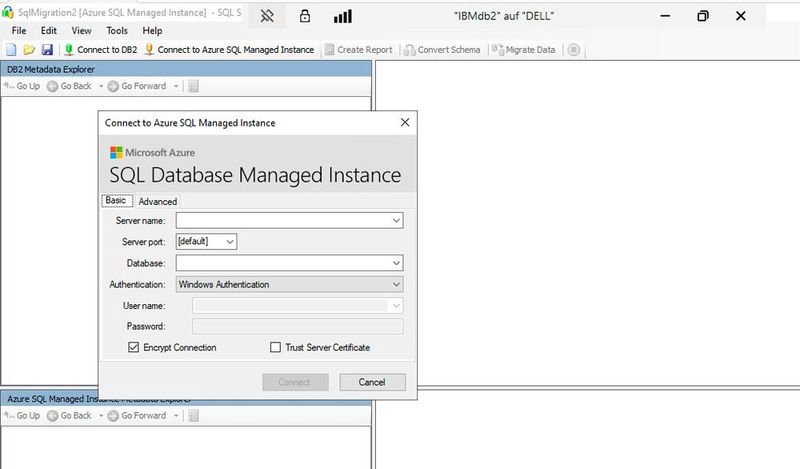Viewport: 800px width, 469px height.
Task: Click the Password field
Action: click(297, 326)
